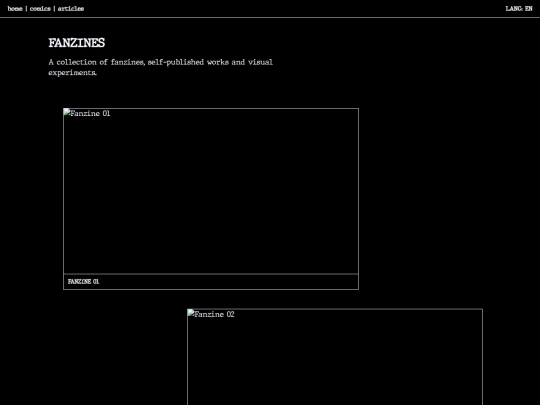Open the Fanzine 02 image card
The image size is (540, 405).
[x=335, y=357]
